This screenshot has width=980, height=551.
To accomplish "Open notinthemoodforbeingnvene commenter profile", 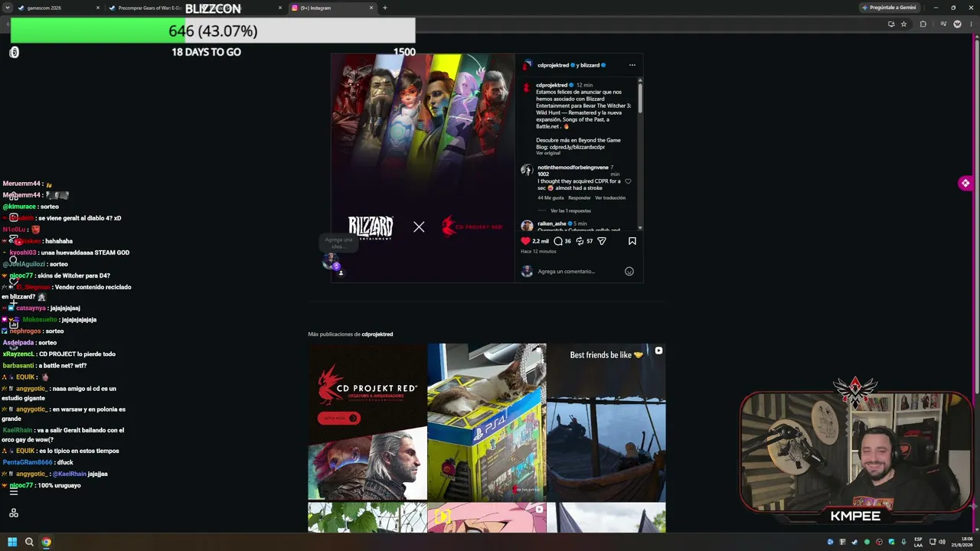I will [573, 168].
